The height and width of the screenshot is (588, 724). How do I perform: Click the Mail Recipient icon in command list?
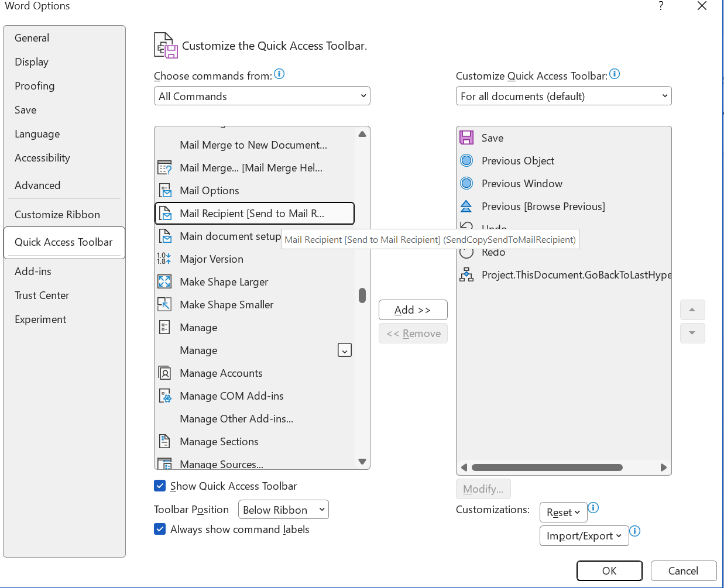pos(165,214)
